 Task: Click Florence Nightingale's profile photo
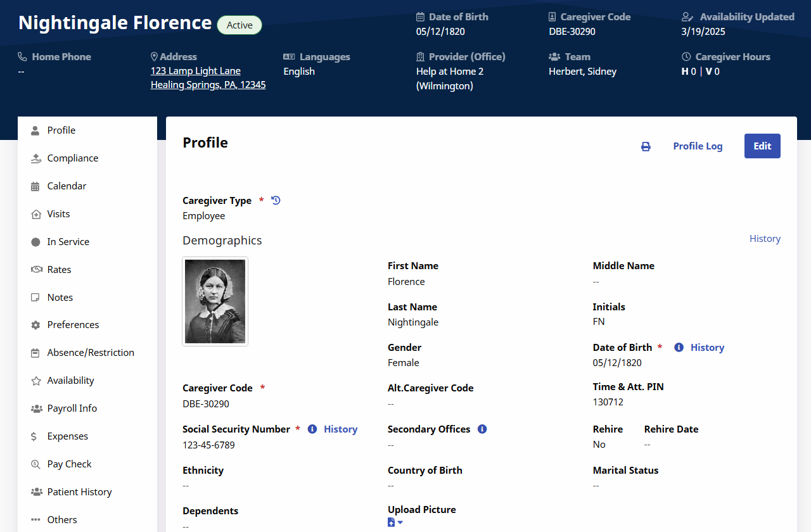(215, 301)
